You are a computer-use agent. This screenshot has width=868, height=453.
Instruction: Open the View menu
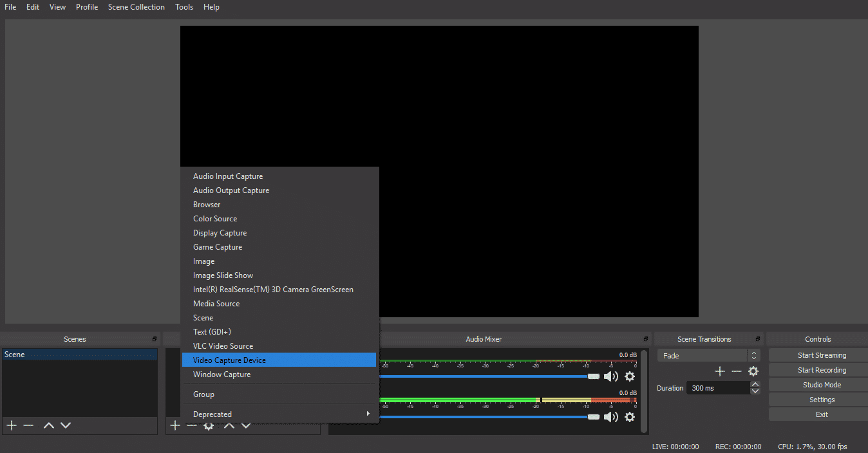pyautogui.click(x=58, y=7)
